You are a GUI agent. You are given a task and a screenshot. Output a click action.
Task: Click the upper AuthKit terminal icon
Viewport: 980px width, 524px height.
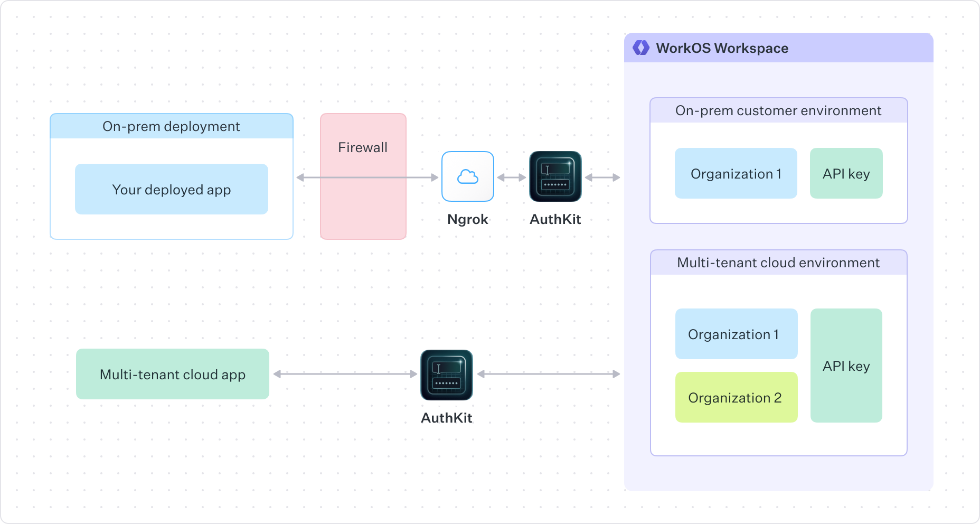pyautogui.click(x=555, y=177)
